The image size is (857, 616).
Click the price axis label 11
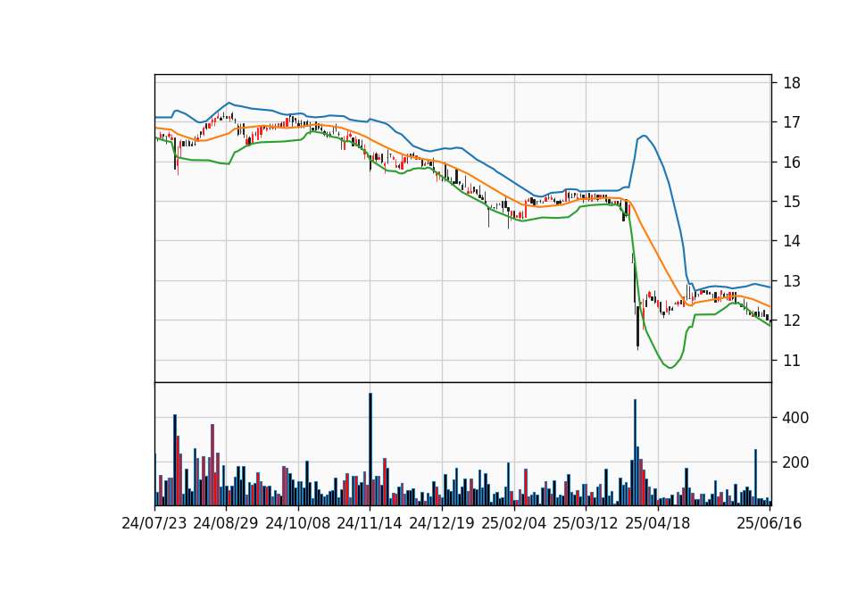pyautogui.click(x=792, y=360)
